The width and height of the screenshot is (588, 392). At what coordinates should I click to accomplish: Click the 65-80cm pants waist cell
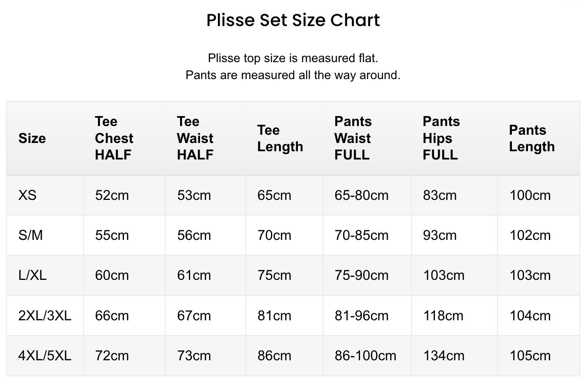click(361, 195)
